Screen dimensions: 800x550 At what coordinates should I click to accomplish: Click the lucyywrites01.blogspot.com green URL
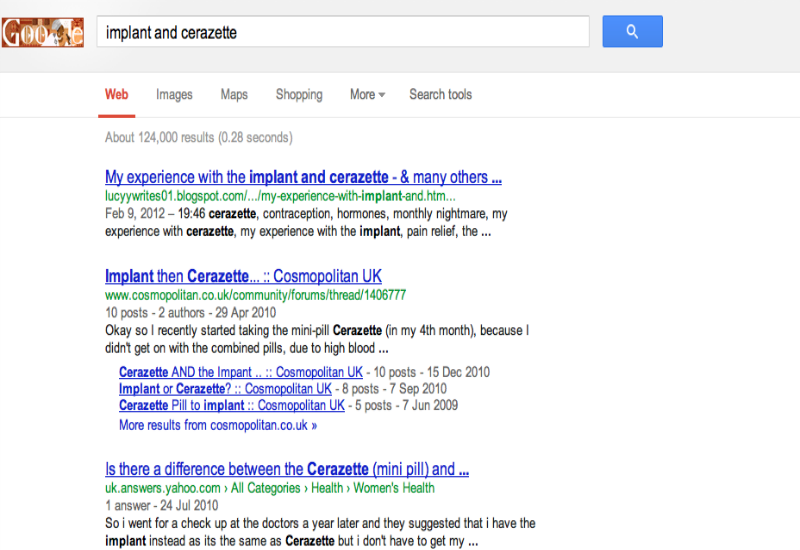tap(280, 196)
